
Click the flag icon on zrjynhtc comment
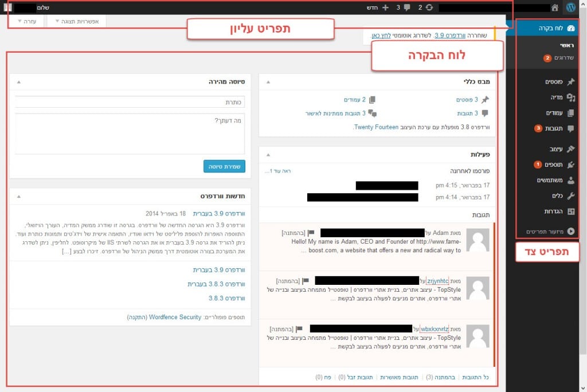pos(306,281)
